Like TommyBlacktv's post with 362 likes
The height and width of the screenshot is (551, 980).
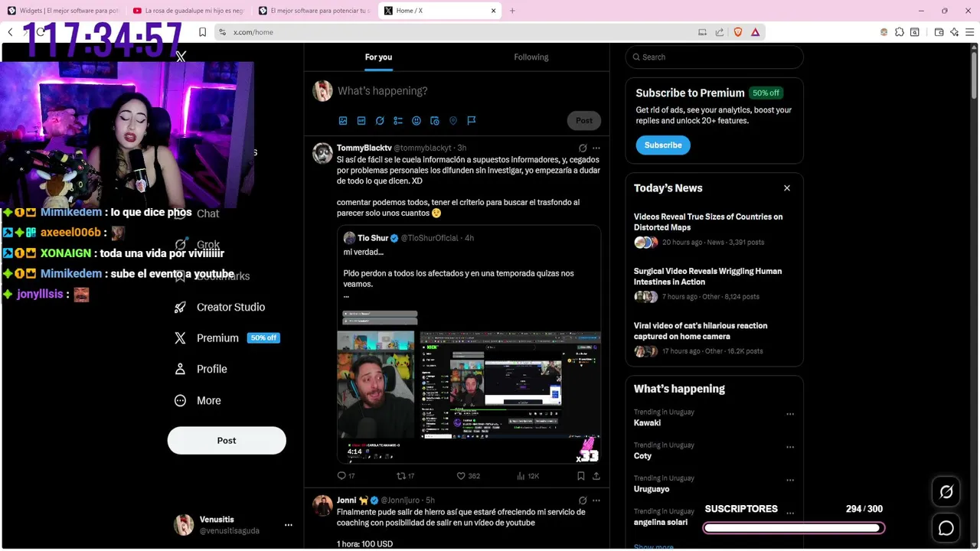(x=468, y=476)
